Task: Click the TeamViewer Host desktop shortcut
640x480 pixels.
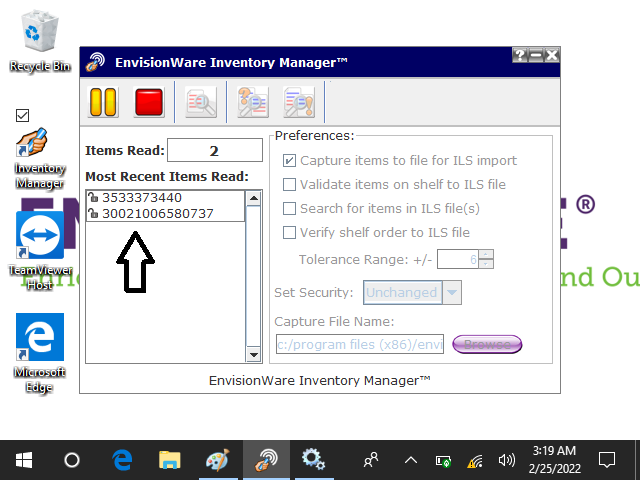Action: tap(40, 251)
